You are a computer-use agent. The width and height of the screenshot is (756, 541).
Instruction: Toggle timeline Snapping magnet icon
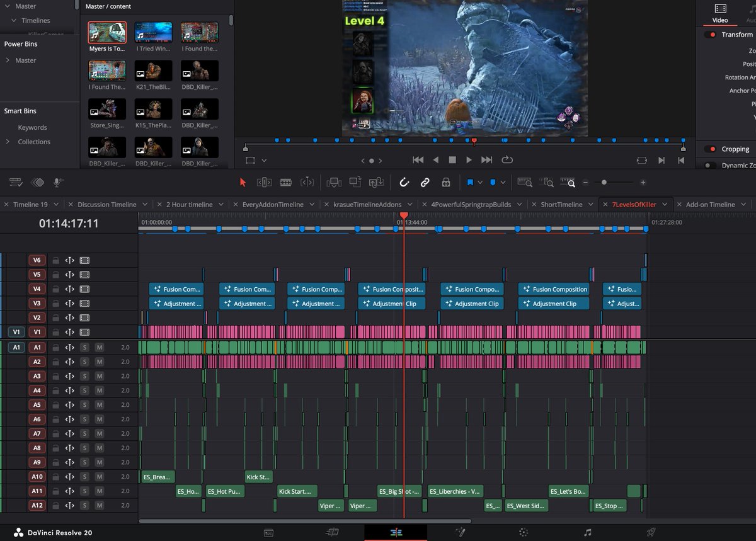point(404,183)
